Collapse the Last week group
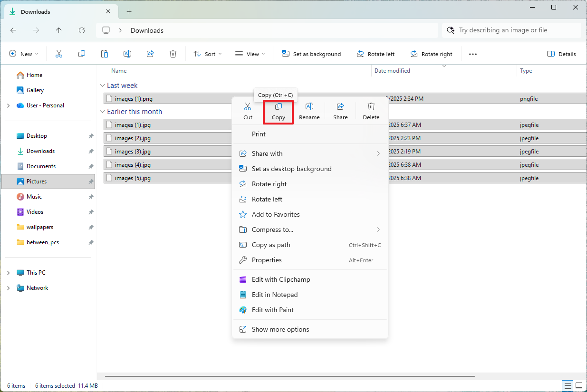 [x=103, y=86]
